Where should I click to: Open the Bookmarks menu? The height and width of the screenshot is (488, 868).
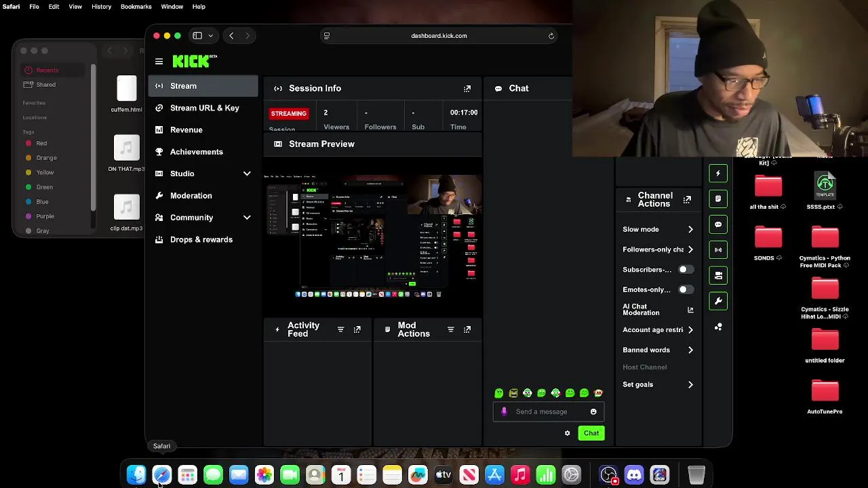136,6
